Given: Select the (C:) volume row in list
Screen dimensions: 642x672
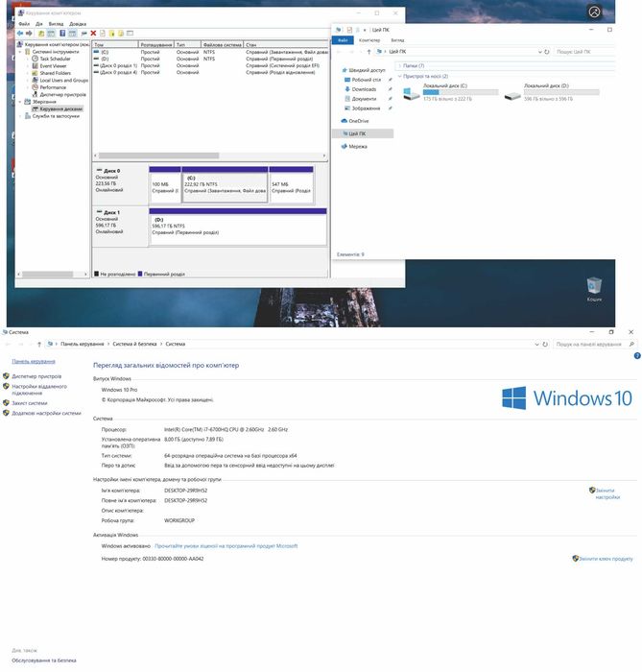Looking at the screenshot, I should pos(210,52).
